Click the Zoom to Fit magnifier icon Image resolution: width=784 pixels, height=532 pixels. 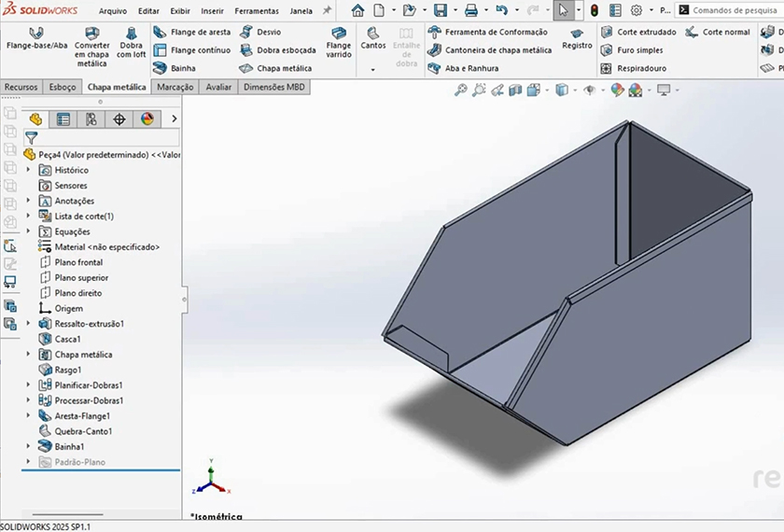click(x=460, y=91)
